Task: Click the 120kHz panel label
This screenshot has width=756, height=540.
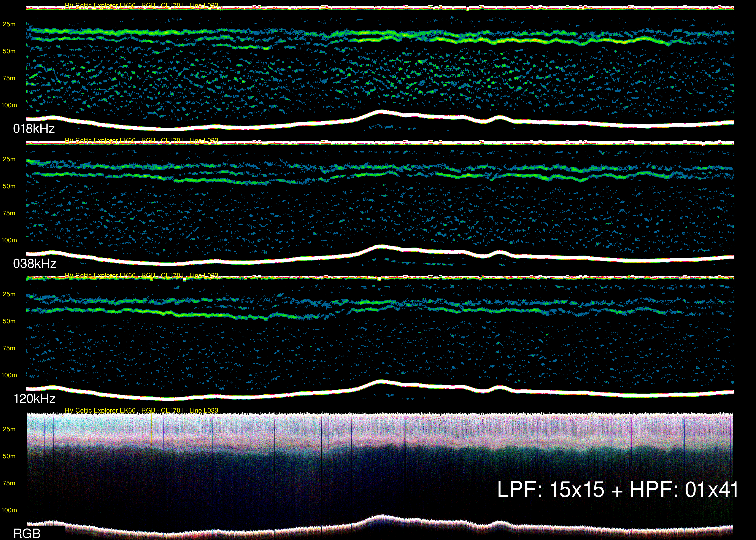Action: (x=34, y=399)
